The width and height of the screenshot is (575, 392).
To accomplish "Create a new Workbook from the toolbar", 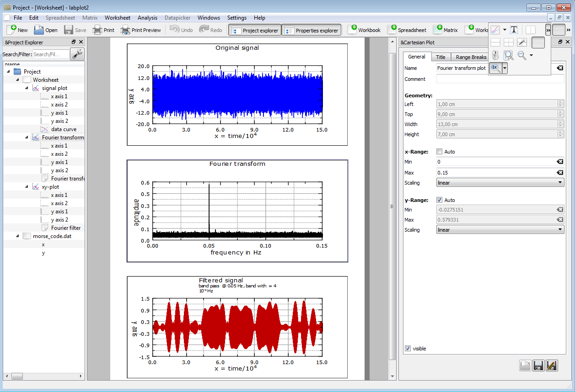I will tap(364, 29).
